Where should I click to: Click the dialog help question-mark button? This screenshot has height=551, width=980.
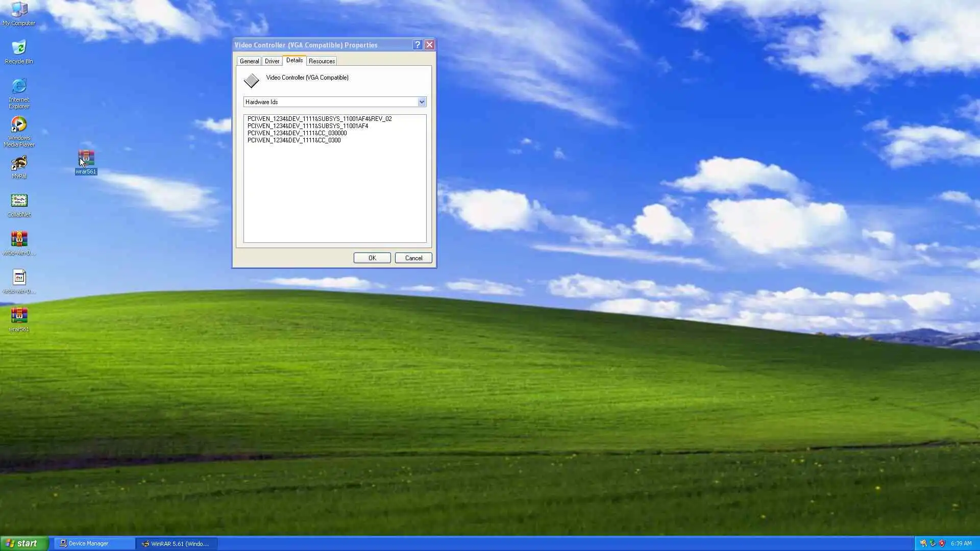pyautogui.click(x=417, y=45)
